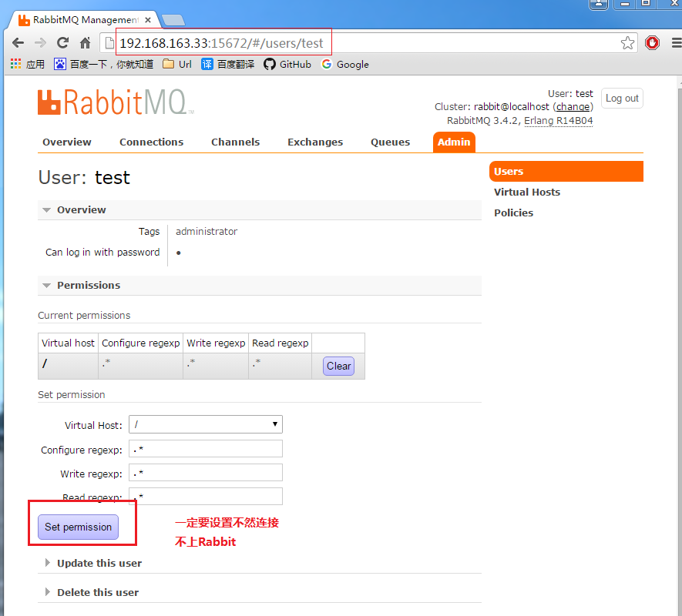Open the 百度翻译 bookmark
The image size is (682, 616).
click(228, 65)
